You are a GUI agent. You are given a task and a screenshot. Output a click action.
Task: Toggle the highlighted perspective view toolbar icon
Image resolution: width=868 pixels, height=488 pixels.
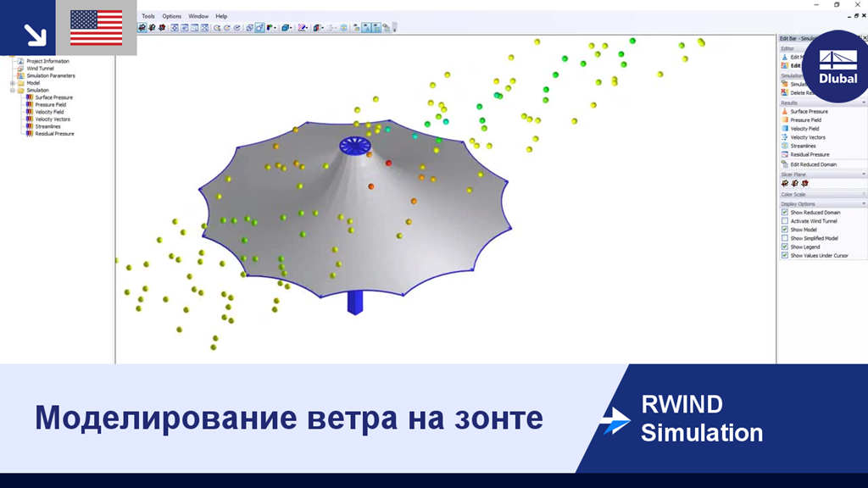pos(259,28)
